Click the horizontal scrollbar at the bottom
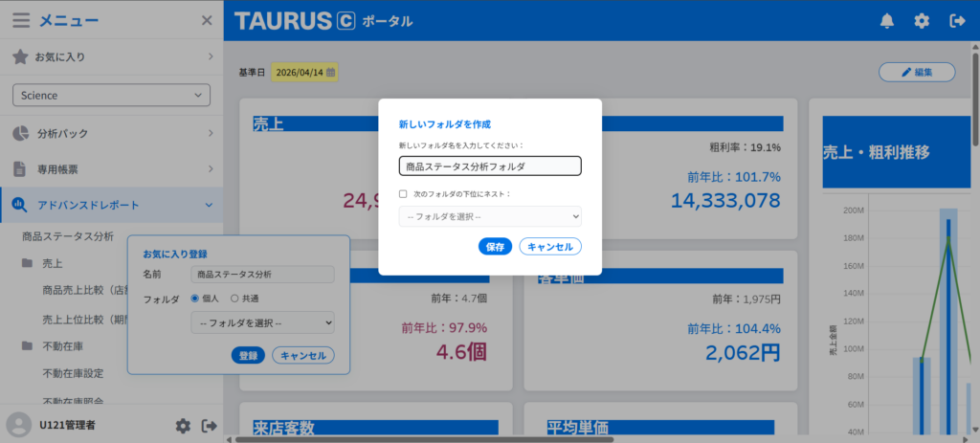 [x=424, y=438]
